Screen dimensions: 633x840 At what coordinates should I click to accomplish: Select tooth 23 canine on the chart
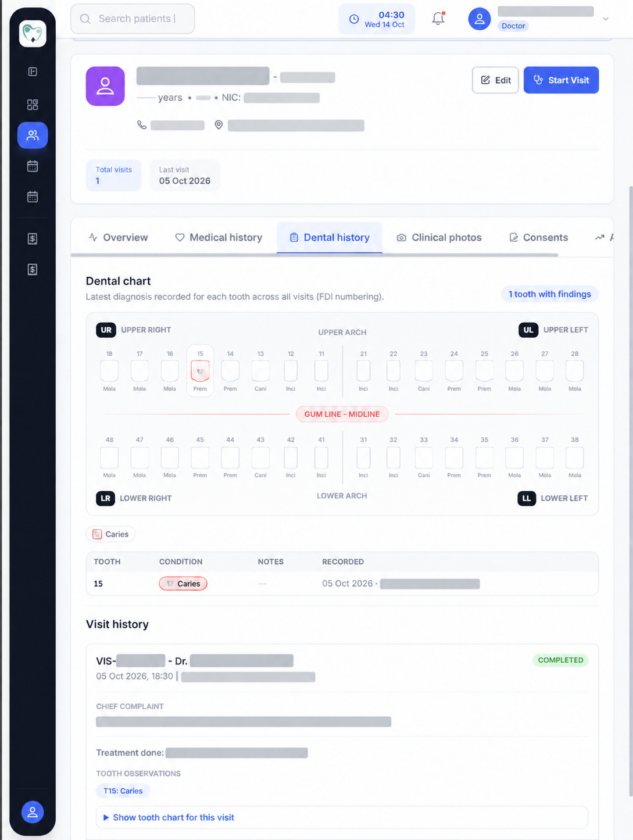click(x=424, y=371)
